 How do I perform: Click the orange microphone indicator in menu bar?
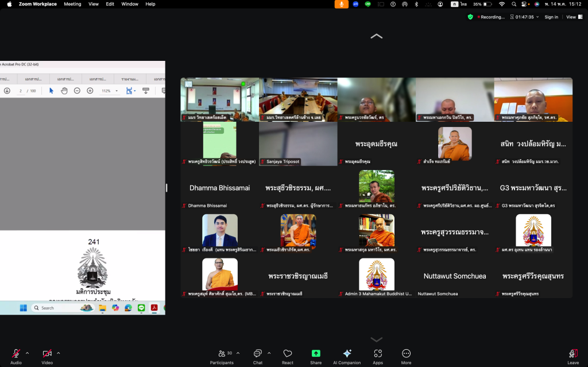coord(341,4)
